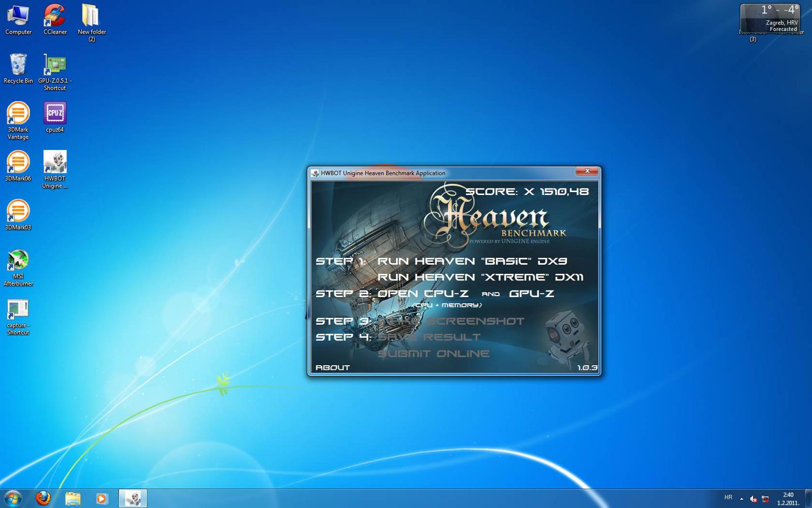Select the MSI Afterburner shortcut
This screenshot has width=812, height=508.
coord(18,268)
